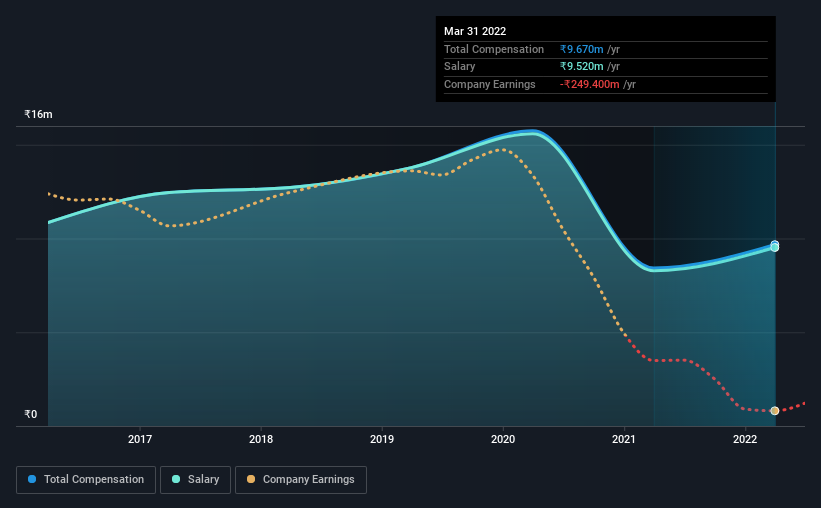Toggle the Total Compensation legend button
The width and height of the screenshot is (821, 508).
(x=86, y=480)
